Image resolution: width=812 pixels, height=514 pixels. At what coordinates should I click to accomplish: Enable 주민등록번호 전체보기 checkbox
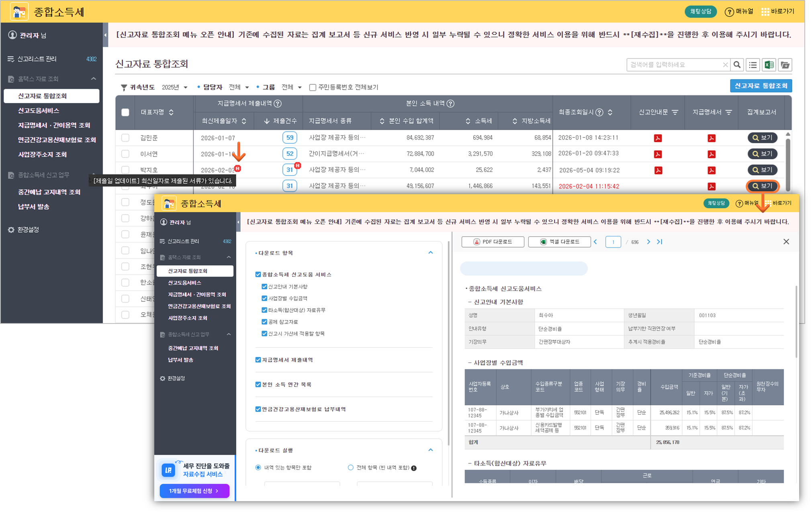pyautogui.click(x=313, y=88)
